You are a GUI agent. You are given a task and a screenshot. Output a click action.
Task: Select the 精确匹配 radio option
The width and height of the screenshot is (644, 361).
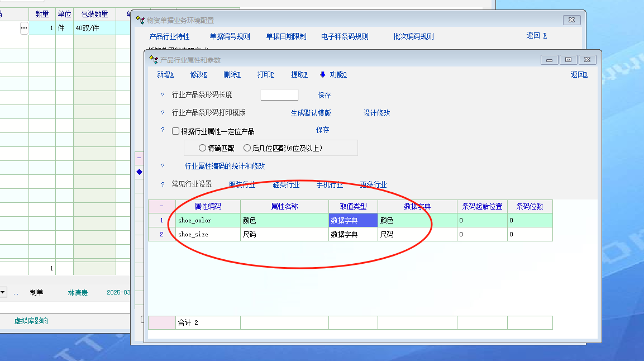click(x=202, y=148)
